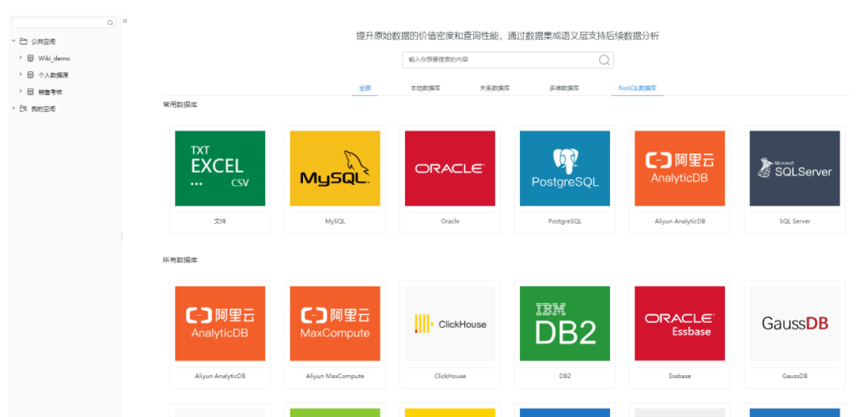Open the 本地数据库 tab
The image size is (868, 417).
tap(425, 88)
